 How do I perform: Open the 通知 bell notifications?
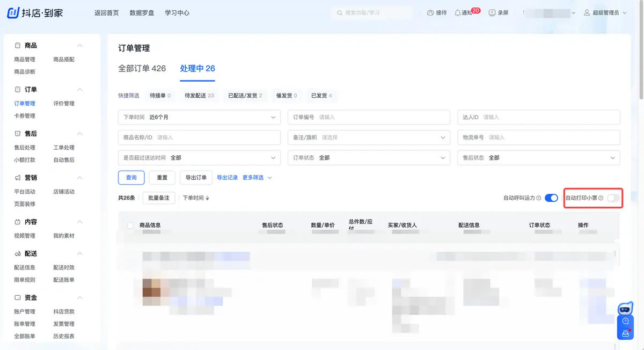457,12
